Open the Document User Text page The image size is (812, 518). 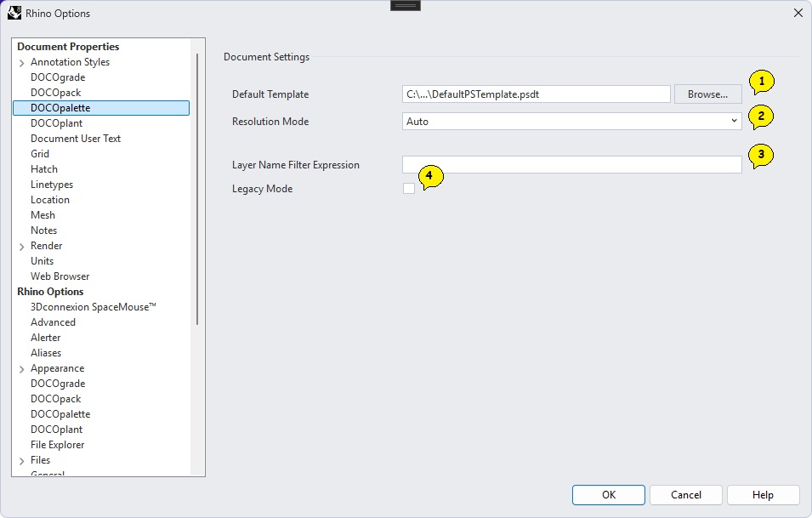(x=76, y=139)
